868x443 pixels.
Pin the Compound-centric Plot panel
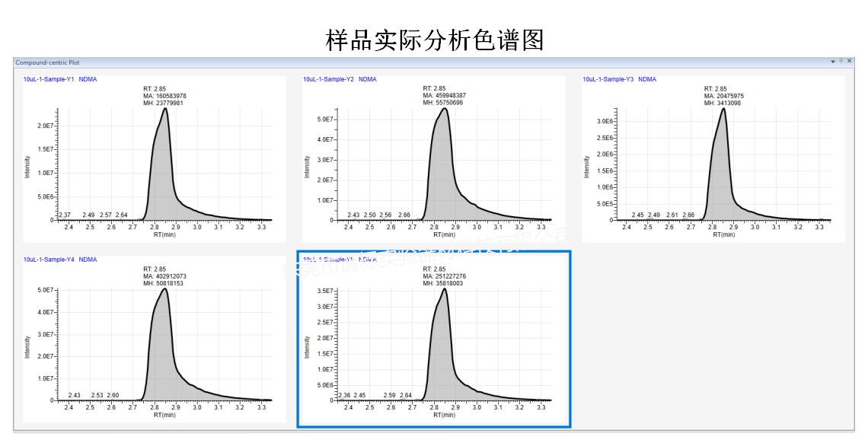(841, 60)
